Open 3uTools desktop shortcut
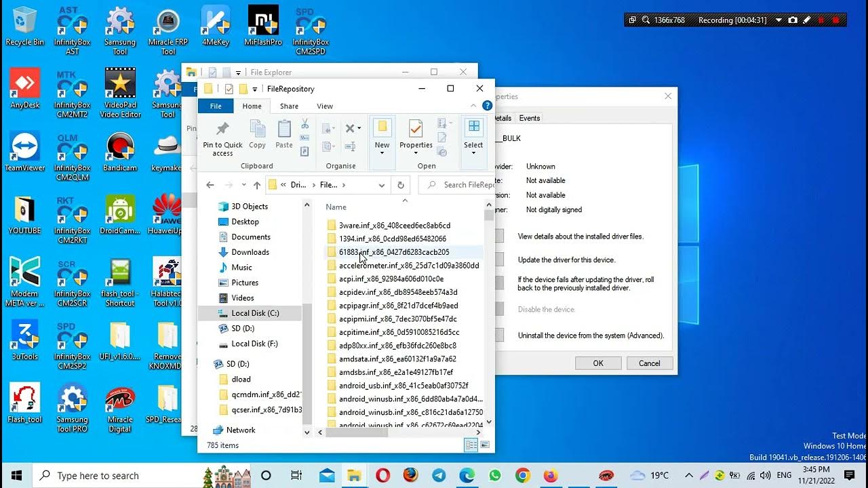 24,340
